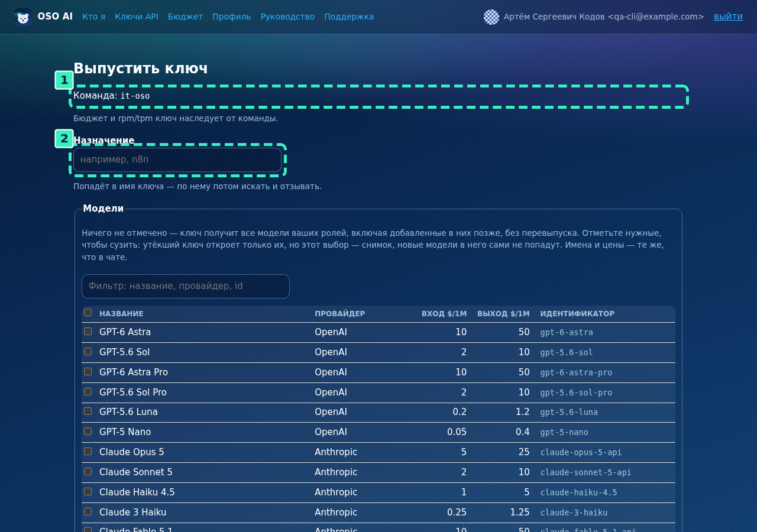
Task: Click the Claude Sonnet 5 model name
Action: (136, 472)
